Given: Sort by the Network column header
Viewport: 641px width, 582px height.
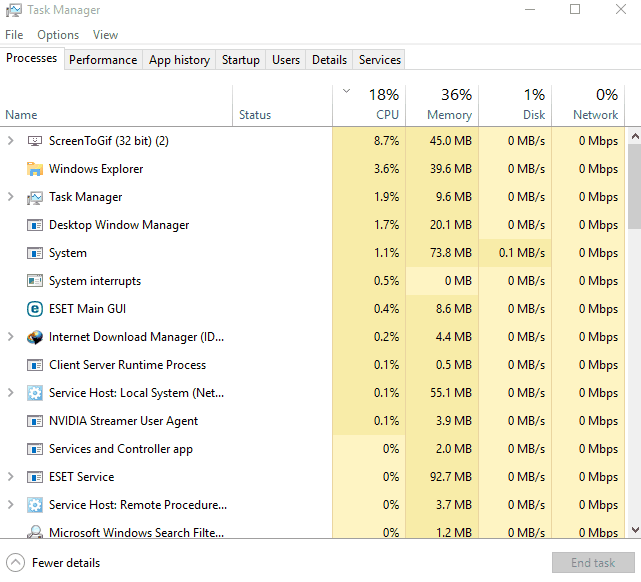Looking at the screenshot, I should pyautogui.click(x=588, y=106).
